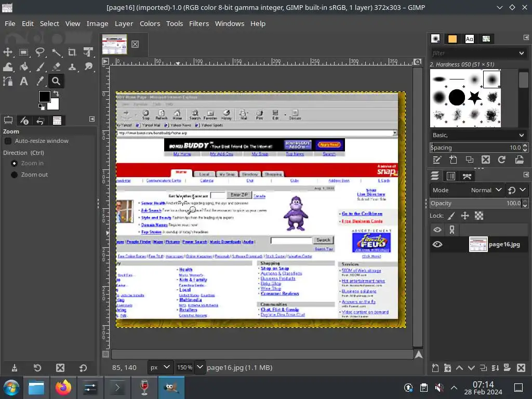The width and height of the screenshot is (532, 399).
Task: Select the star brush
Action: 474,97
